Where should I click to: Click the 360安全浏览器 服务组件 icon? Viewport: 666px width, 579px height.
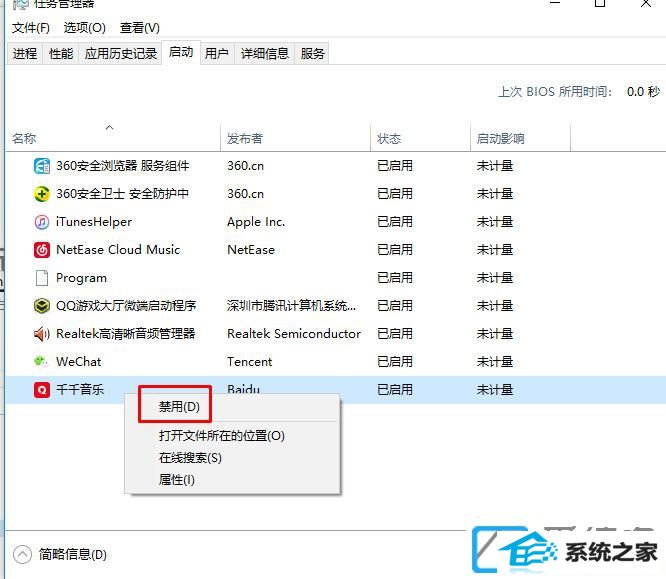point(42,166)
